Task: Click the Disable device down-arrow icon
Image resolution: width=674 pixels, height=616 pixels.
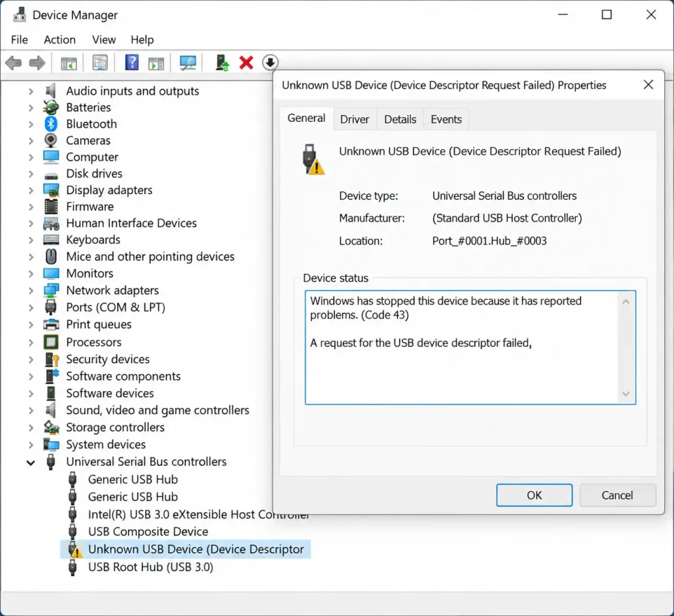Action: click(270, 63)
